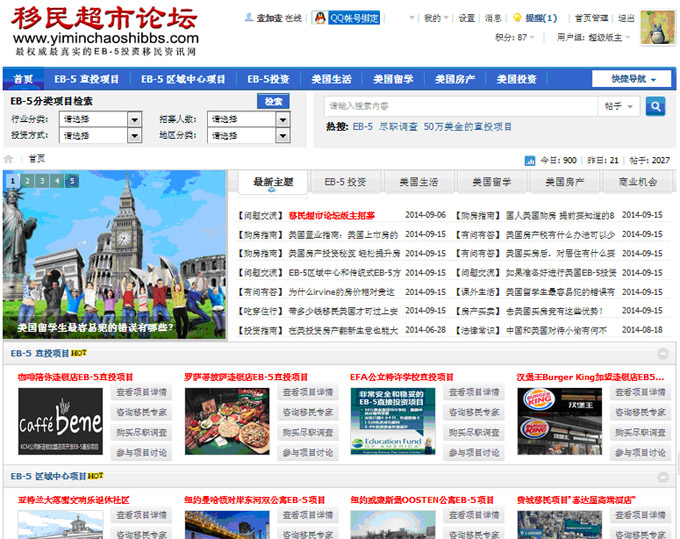This screenshot has width=680, height=539.
Task: Click the home icon in breadcrumb
Action: tap(9, 159)
